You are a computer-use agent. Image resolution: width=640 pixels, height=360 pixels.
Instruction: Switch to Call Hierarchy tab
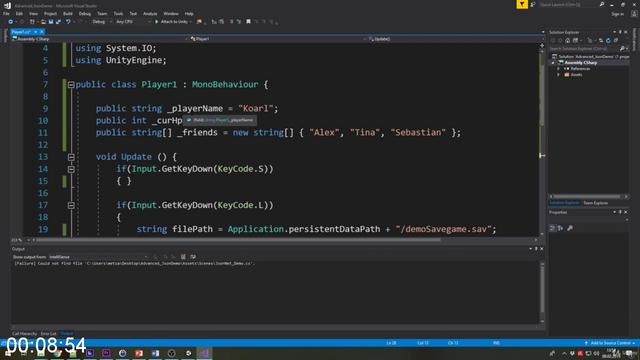[24, 334]
